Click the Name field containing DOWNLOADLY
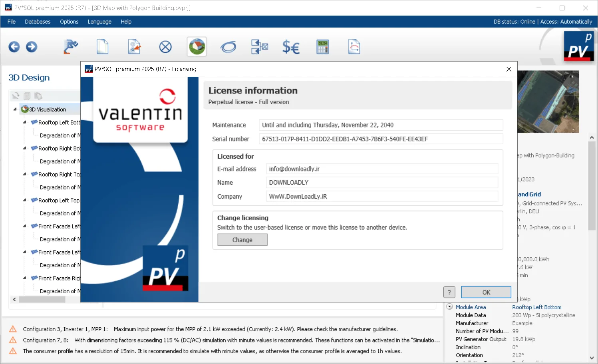 point(382,183)
